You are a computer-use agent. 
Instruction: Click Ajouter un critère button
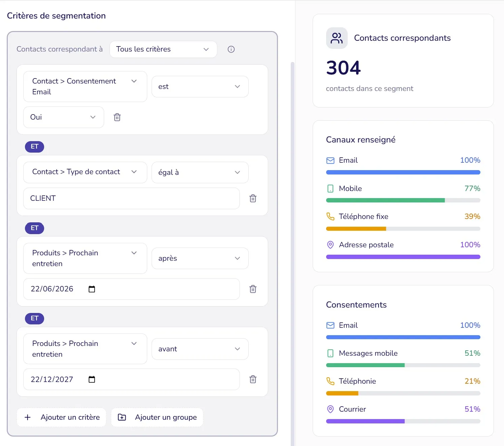point(62,417)
